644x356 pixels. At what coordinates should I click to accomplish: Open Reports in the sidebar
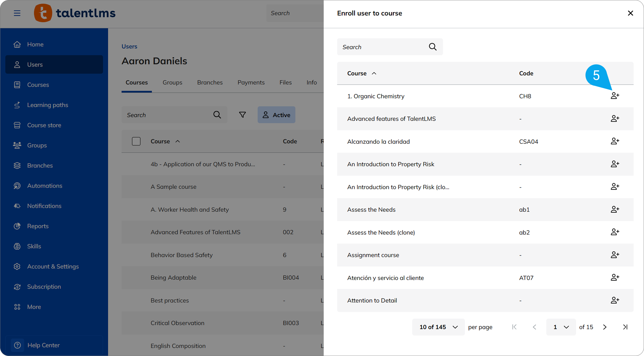click(x=54, y=226)
